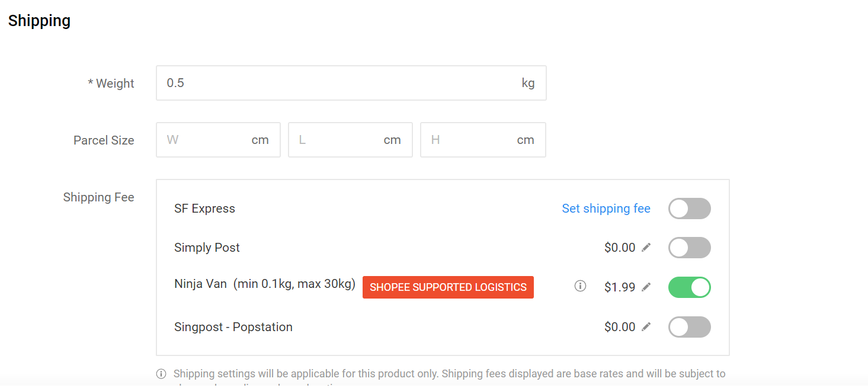Focus the Weight input field
Screen dimensions: 868x388
click(x=338, y=83)
